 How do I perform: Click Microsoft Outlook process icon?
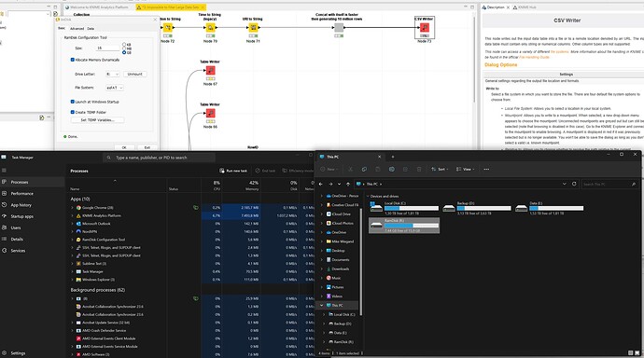click(78, 224)
